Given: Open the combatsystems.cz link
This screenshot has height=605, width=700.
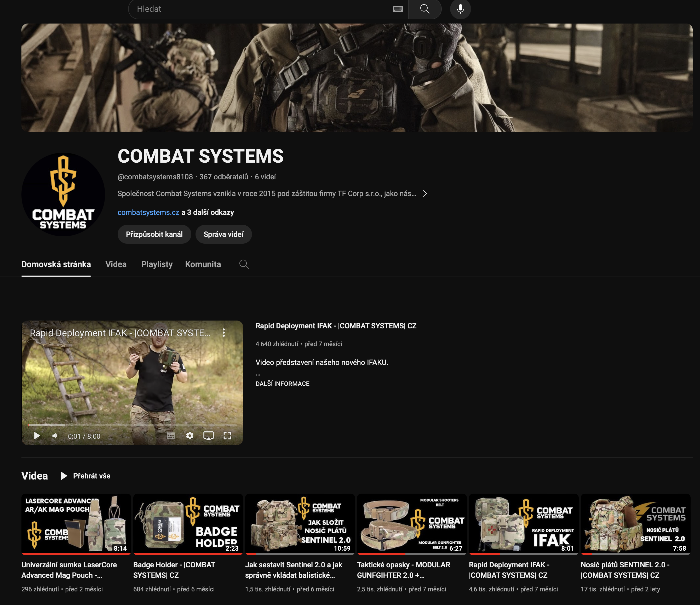Looking at the screenshot, I should pos(148,212).
